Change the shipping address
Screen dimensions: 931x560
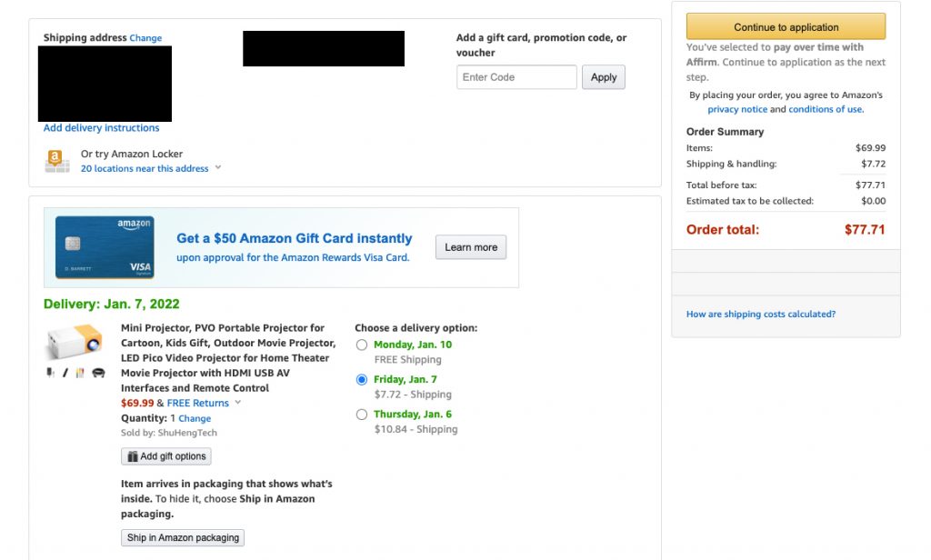145,38
